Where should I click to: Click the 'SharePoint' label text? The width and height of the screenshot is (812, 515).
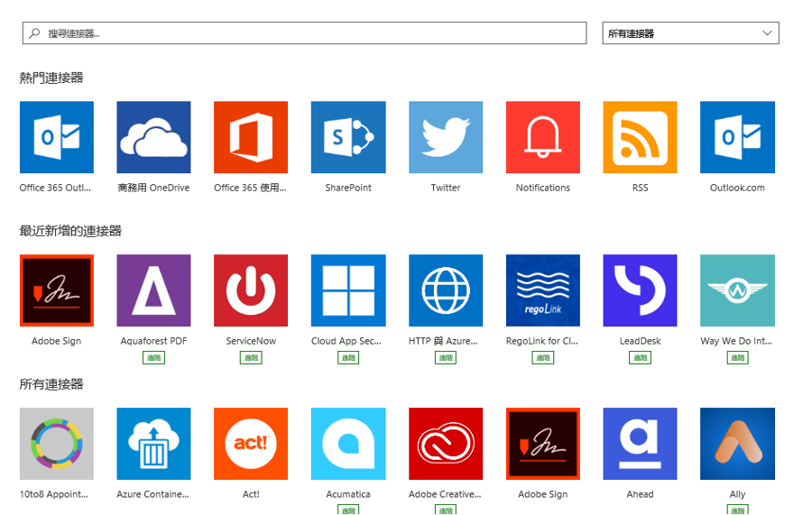point(348,188)
